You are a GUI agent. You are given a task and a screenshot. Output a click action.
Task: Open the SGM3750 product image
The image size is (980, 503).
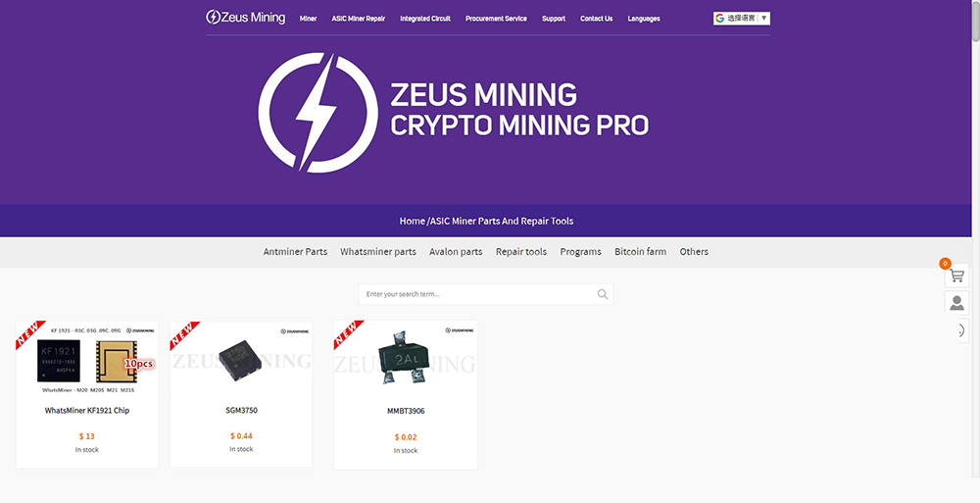241,360
